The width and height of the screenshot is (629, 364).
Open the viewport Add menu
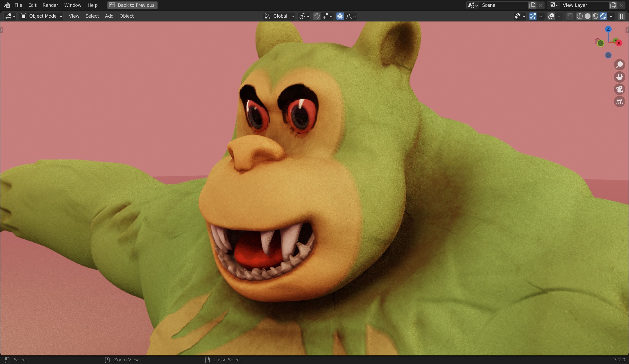(109, 16)
